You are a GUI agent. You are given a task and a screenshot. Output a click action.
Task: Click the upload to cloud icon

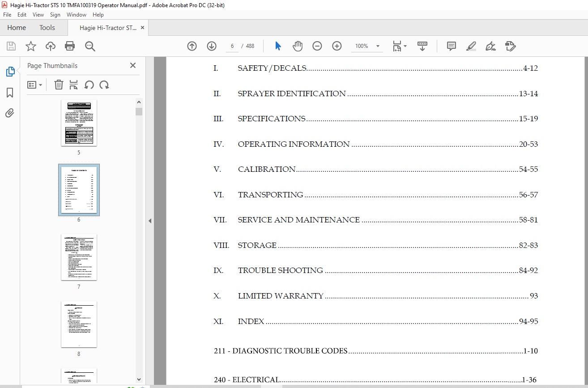(x=51, y=46)
